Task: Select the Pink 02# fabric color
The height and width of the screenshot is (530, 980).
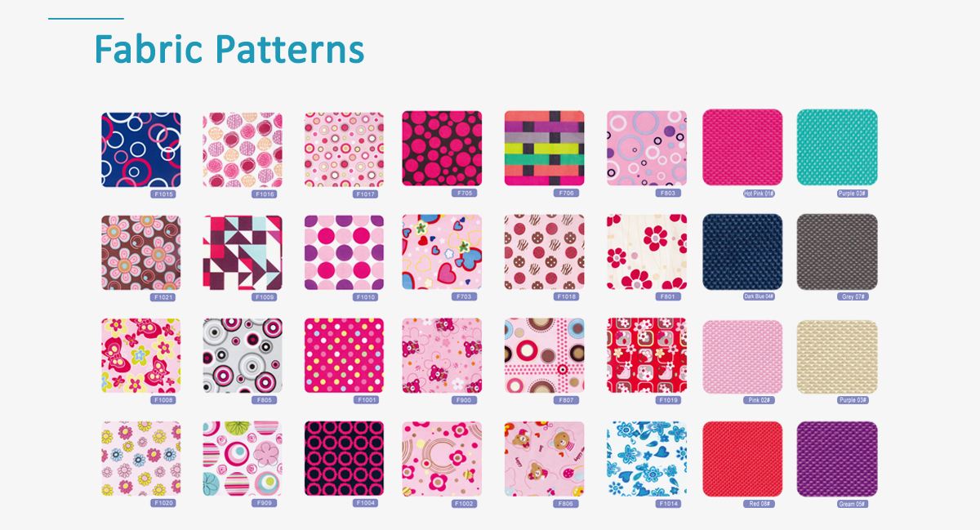Action: click(x=742, y=357)
